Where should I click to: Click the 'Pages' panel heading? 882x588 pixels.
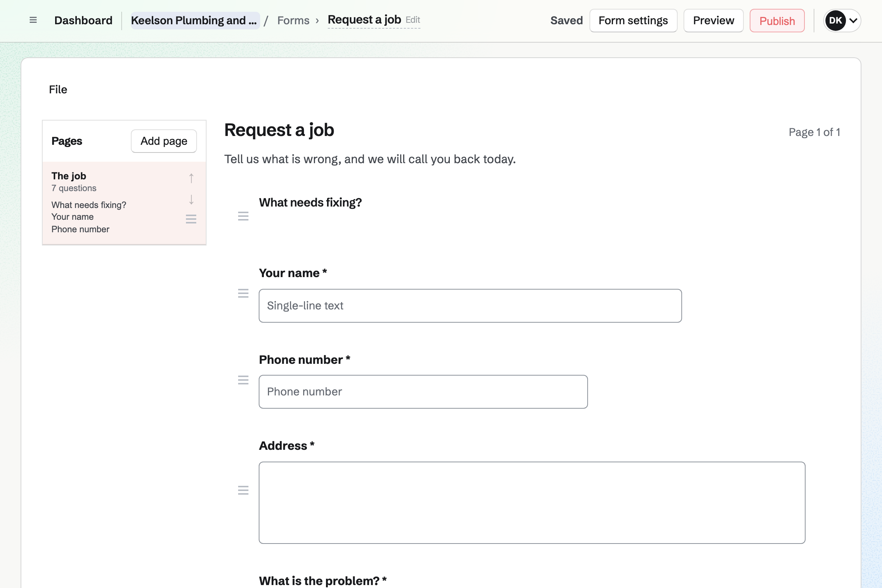[x=67, y=141]
